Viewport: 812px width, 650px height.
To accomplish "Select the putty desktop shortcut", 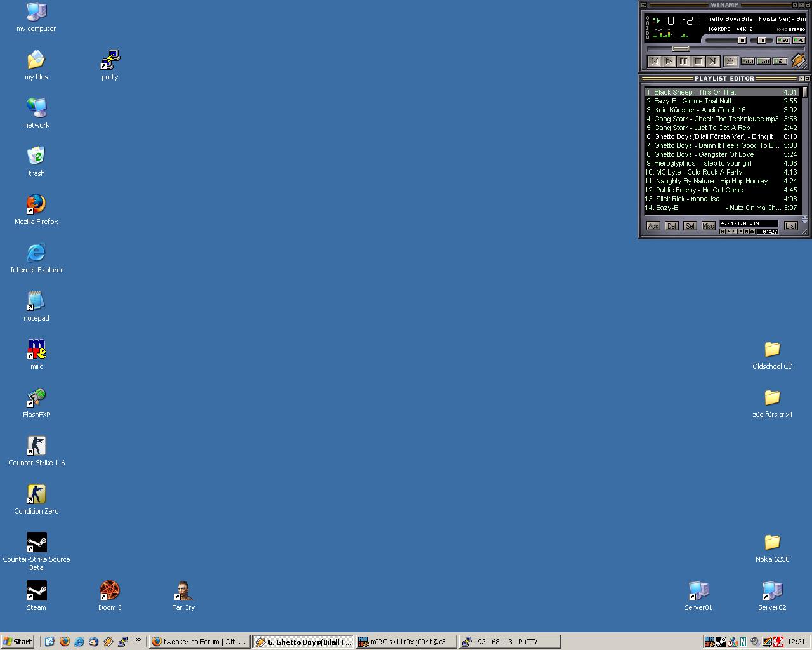I will (110, 60).
